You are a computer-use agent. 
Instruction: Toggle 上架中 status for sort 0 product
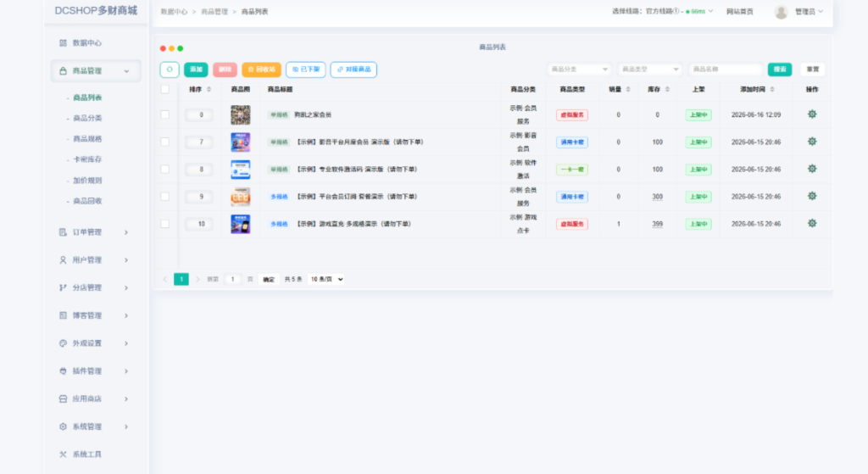(698, 114)
